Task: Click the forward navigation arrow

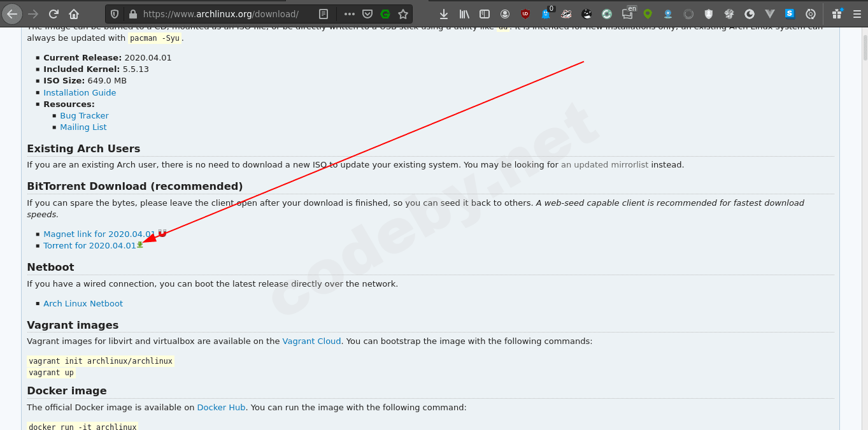Action: pyautogui.click(x=33, y=13)
